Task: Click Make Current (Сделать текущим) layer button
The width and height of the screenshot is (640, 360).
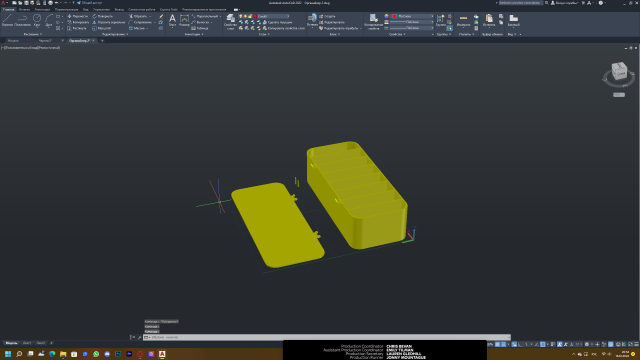Action: [278, 22]
